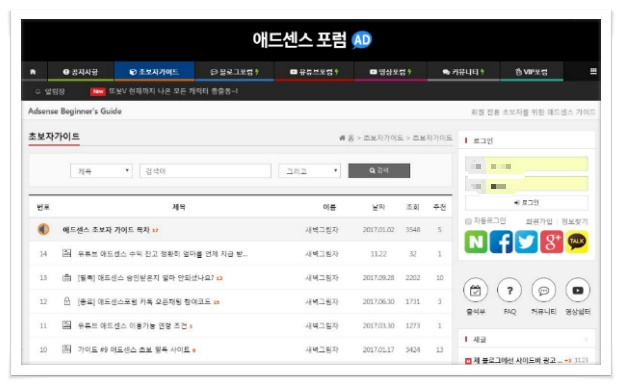622x385 pixels.
Task: Open the 공지사항 menu tab
Action: pyautogui.click(x=81, y=72)
